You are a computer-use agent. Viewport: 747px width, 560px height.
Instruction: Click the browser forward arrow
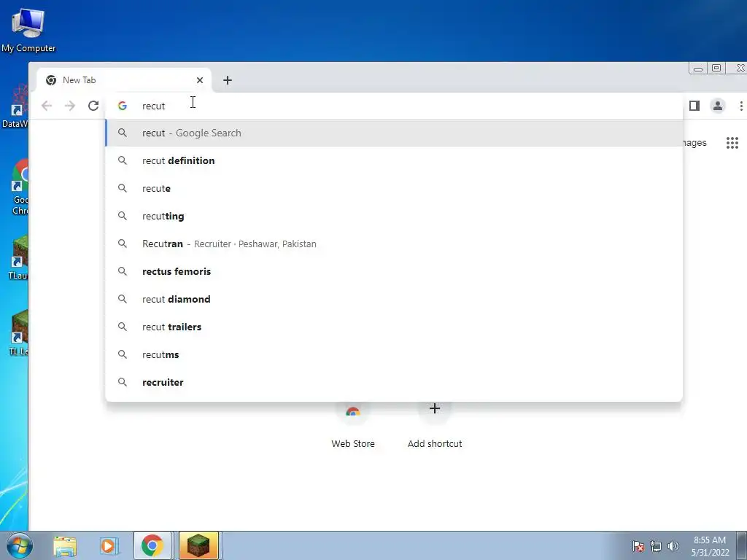[x=70, y=106]
